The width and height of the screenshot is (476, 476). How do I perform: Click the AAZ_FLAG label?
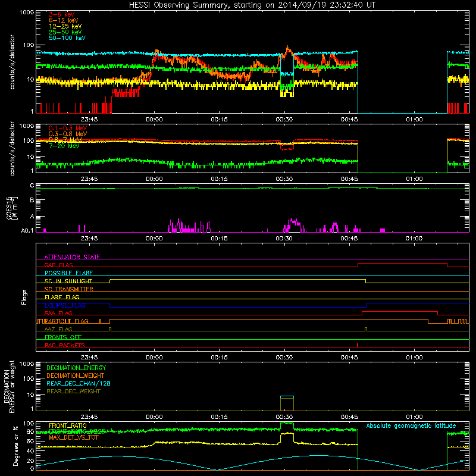click(58, 329)
